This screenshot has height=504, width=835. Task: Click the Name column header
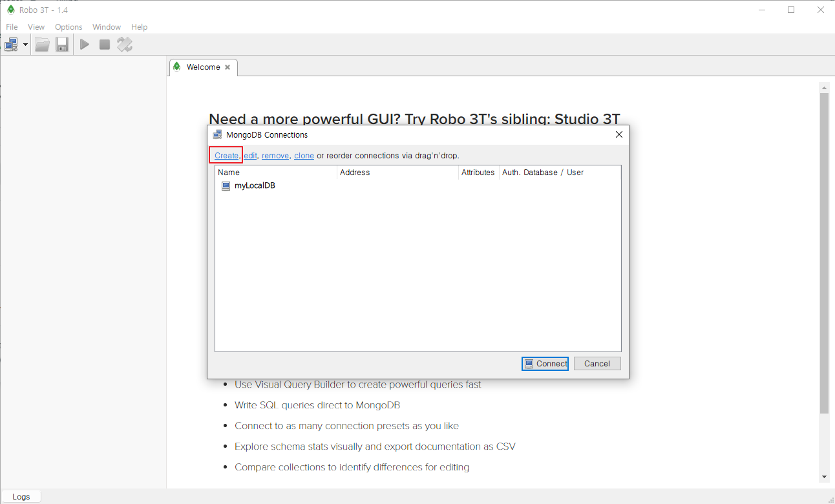pyautogui.click(x=276, y=173)
